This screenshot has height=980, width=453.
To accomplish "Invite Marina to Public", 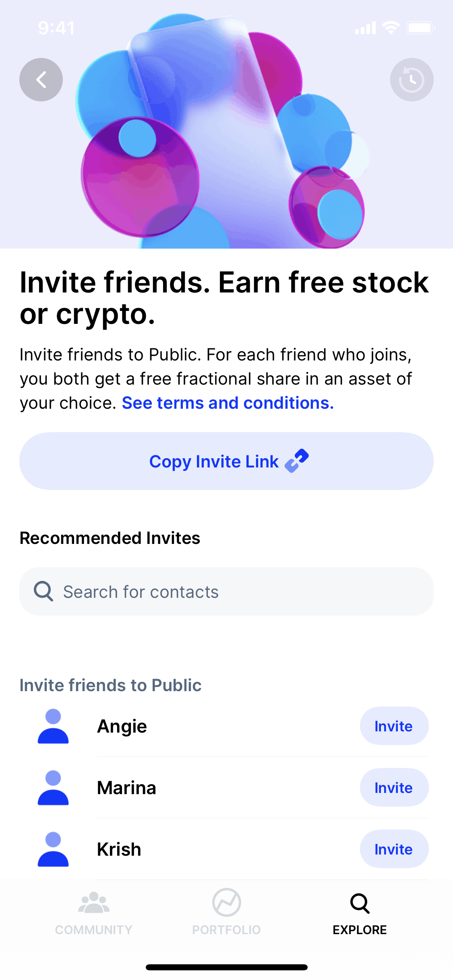I will (394, 788).
